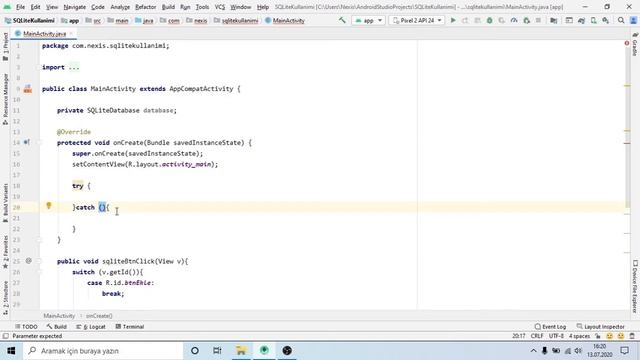640x360 pixels.
Task: Click the Debug app bug icon
Action: (489, 20)
